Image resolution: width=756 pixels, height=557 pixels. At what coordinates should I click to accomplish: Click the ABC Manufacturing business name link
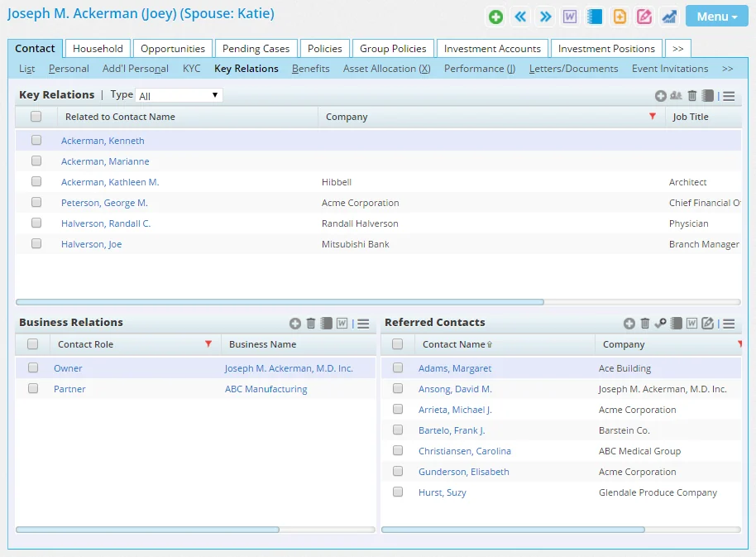[266, 389]
